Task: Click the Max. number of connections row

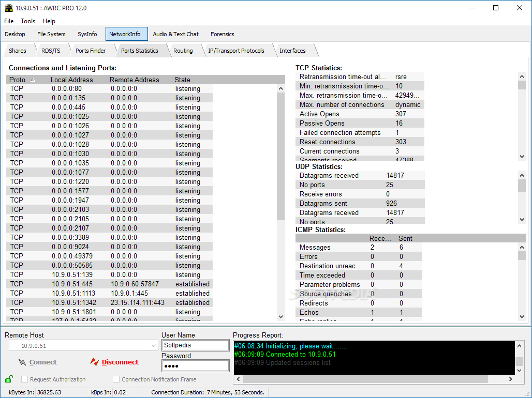Action: [x=360, y=105]
